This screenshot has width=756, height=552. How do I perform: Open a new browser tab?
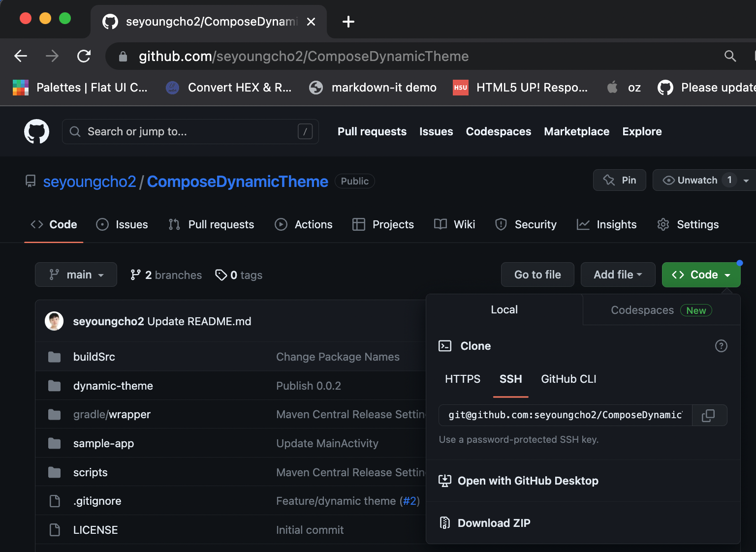click(348, 22)
